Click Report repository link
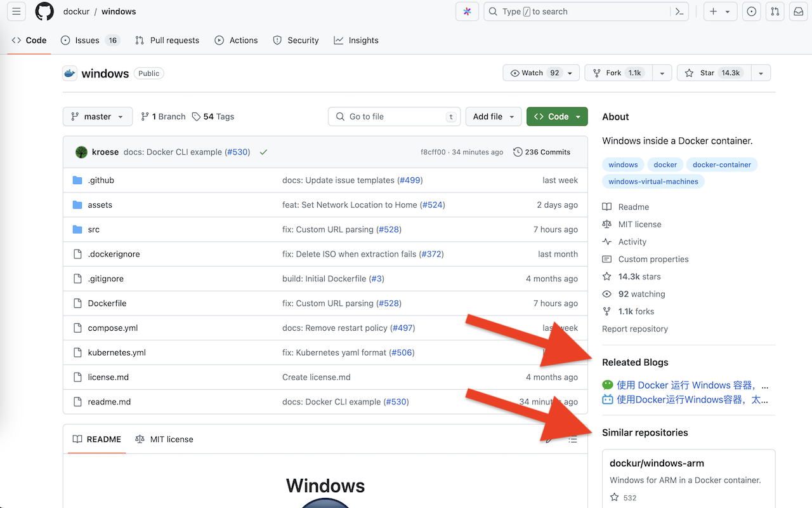Viewport: 812px width, 508px height. click(635, 329)
